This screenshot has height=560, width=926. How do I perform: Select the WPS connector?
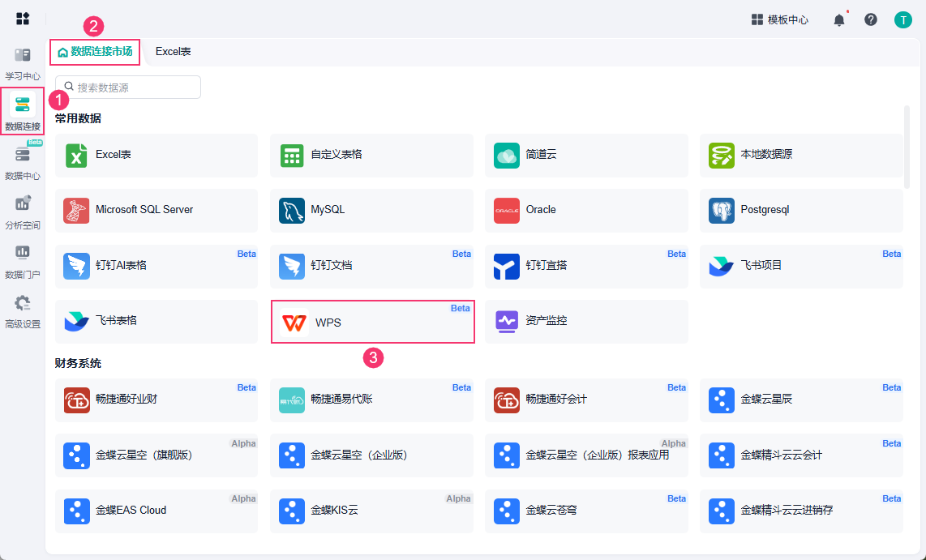[373, 322]
